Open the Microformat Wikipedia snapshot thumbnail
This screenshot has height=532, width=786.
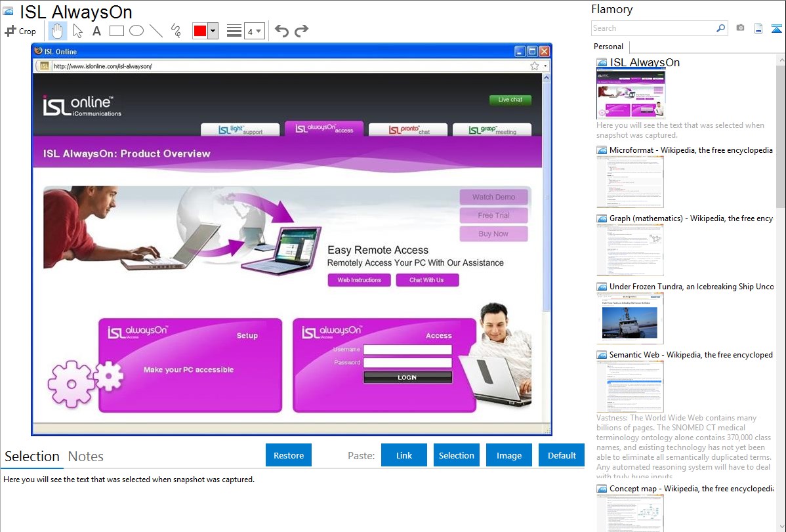click(630, 182)
